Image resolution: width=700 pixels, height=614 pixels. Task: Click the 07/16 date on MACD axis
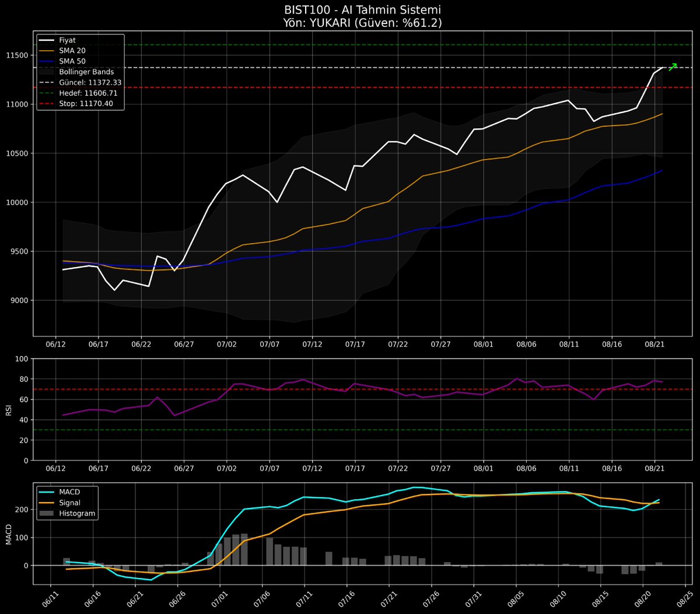(x=346, y=598)
